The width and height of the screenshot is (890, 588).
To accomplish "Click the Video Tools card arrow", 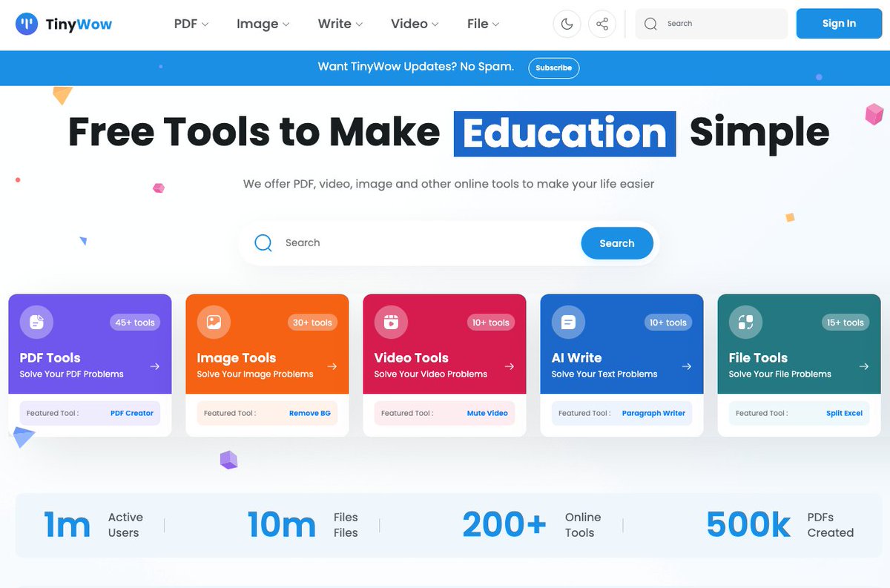I will point(510,366).
